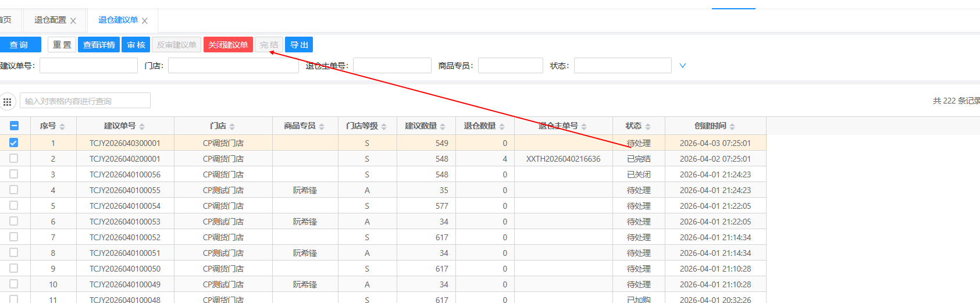
Task: Open the 状态 filter dropdown
Action: click(x=622, y=66)
